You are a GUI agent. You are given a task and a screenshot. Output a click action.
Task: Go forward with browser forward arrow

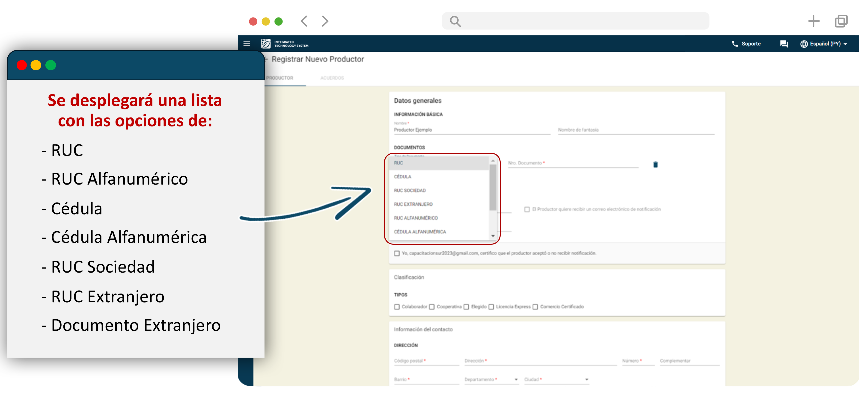325,21
